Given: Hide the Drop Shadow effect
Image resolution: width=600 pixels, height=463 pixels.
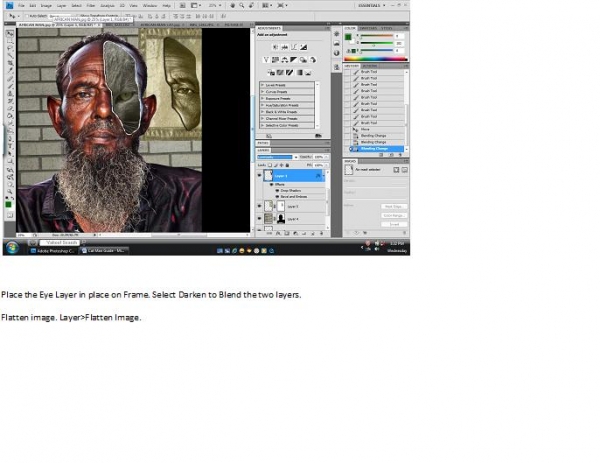Looking at the screenshot, I should pos(277,190).
